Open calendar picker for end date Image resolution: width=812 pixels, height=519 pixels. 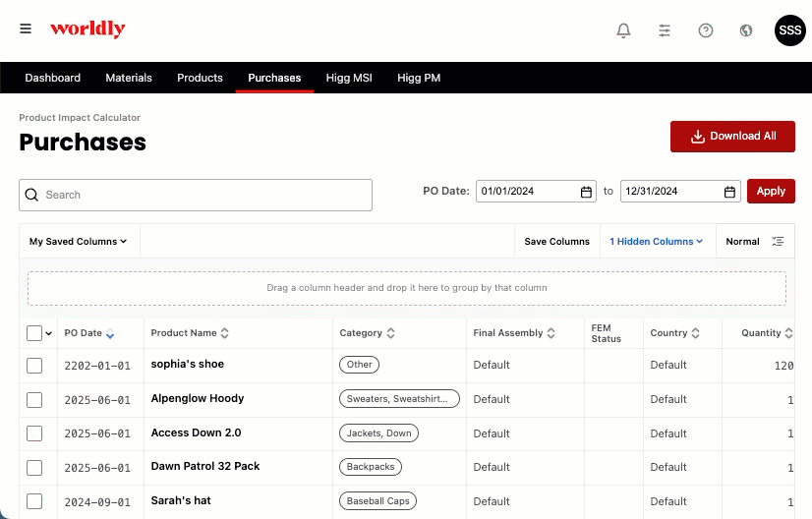(729, 192)
